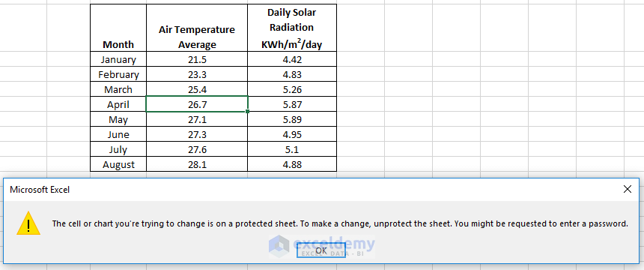Image resolution: width=644 pixels, height=270 pixels.
Task: Click the 5.89 solar radiation cell
Action: click(x=292, y=119)
